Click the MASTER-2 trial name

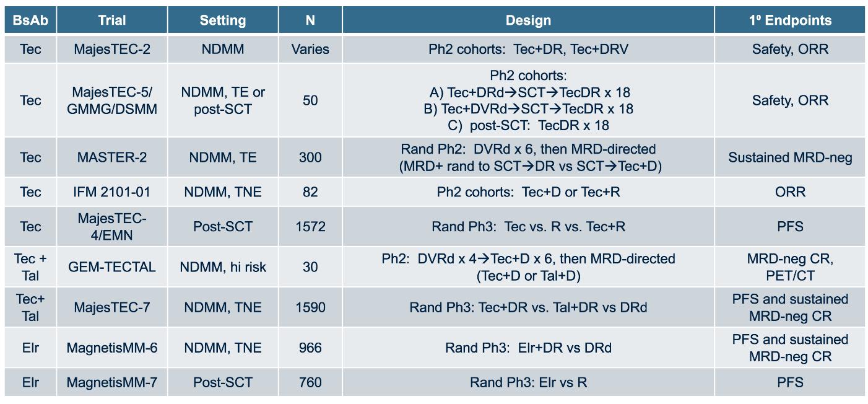111,157
